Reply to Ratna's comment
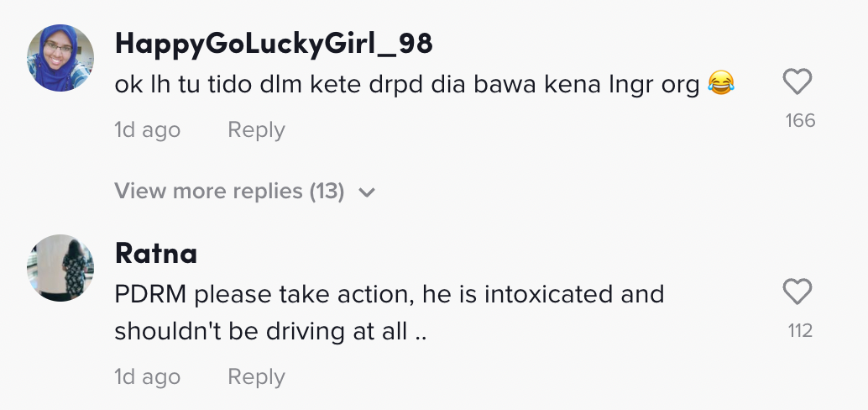 click(256, 377)
